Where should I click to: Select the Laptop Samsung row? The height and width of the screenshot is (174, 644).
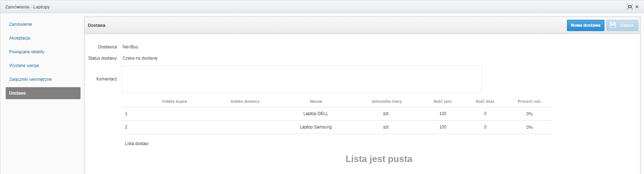[315, 127]
